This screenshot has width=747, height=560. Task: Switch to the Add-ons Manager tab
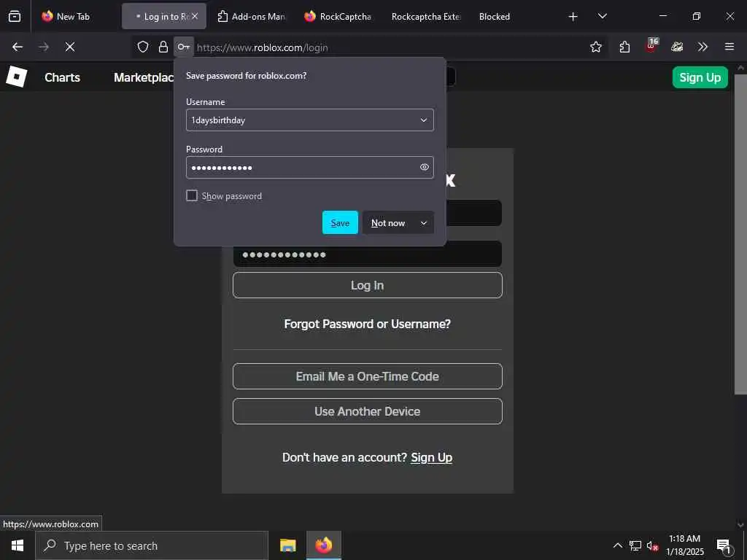[251, 16]
